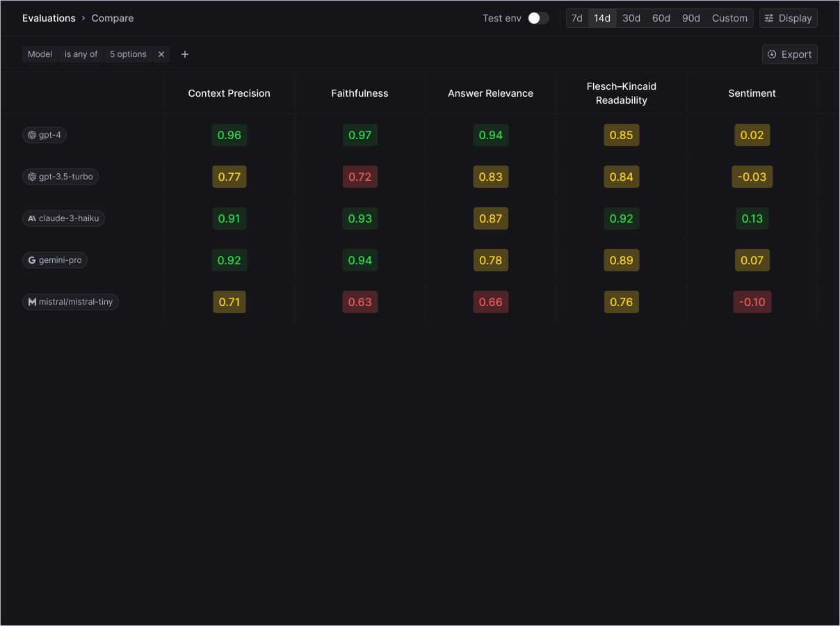Click the sliders icon in Display button
840x626 pixels.
point(769,18)
